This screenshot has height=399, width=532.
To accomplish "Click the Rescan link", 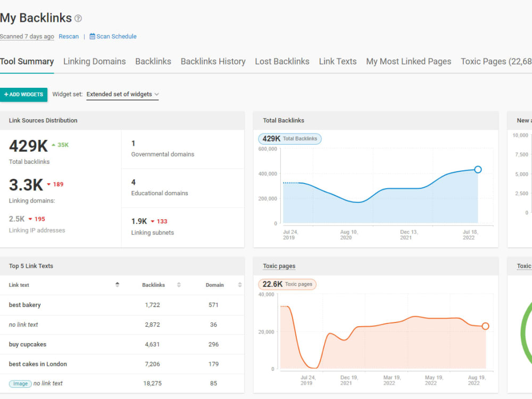I will point(69,36).
